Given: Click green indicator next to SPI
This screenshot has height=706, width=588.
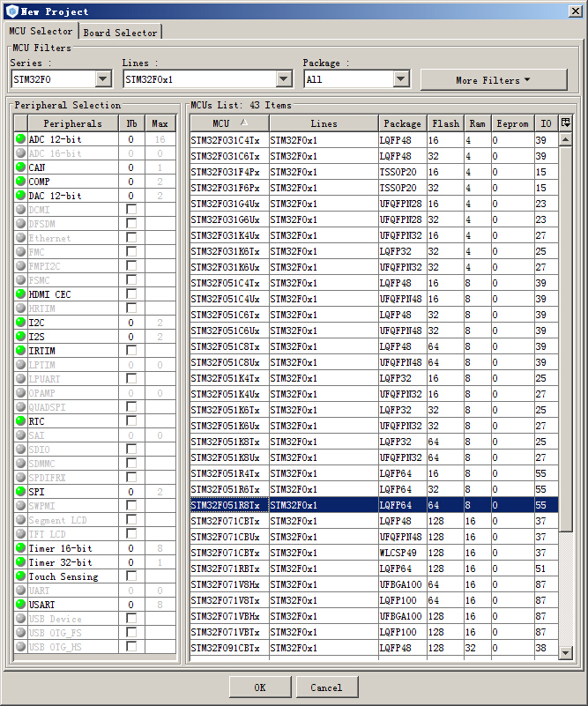Looking at the screenshot, I should coord(20,491).
